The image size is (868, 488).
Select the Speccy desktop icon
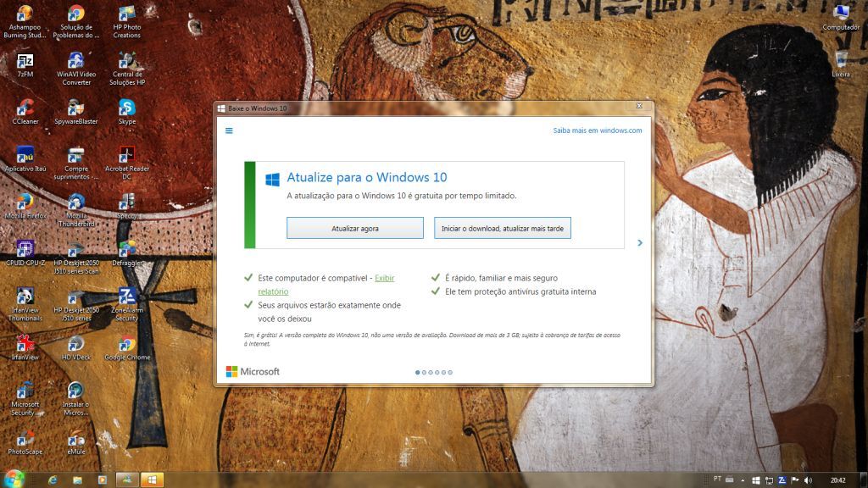coord(127,207)
